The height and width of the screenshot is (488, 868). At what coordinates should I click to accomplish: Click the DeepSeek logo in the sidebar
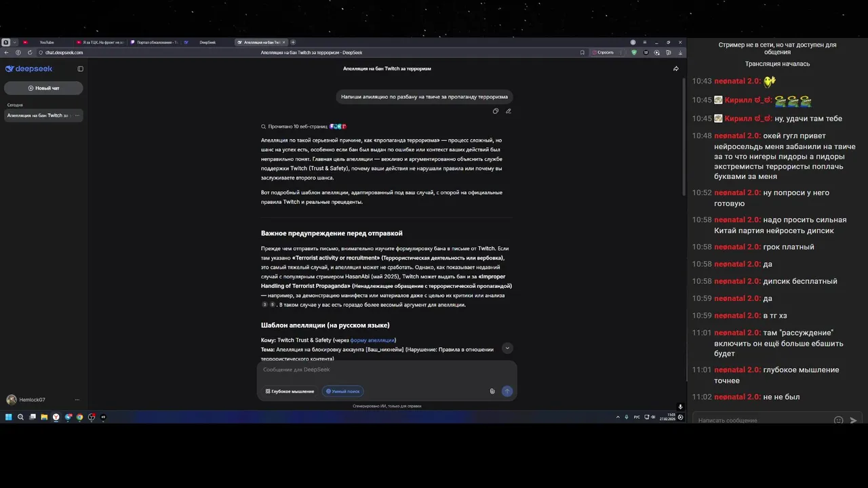(x=28, y=68)
